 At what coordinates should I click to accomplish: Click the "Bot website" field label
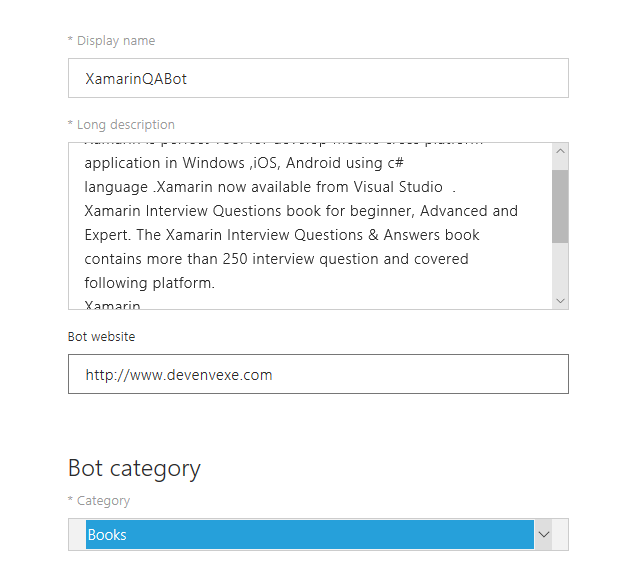(101, 337)
